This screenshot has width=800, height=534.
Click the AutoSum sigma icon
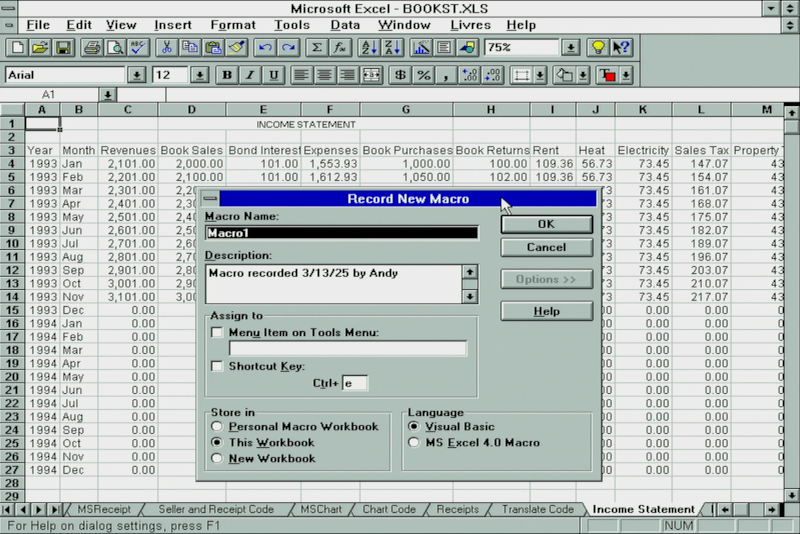click(x=317, y=47)
